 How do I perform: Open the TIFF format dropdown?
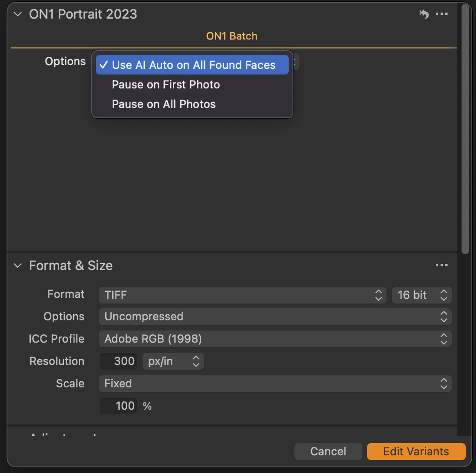point(242,295)
